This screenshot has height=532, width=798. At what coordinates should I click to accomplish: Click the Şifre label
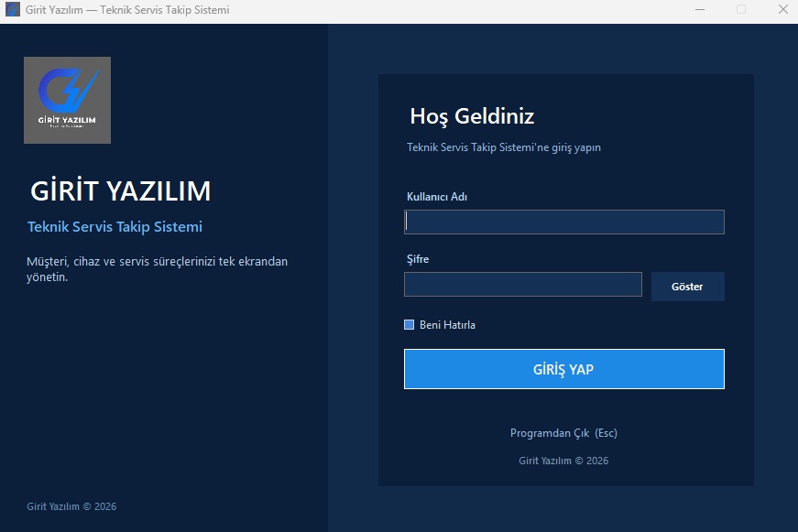tap(418, 259)
